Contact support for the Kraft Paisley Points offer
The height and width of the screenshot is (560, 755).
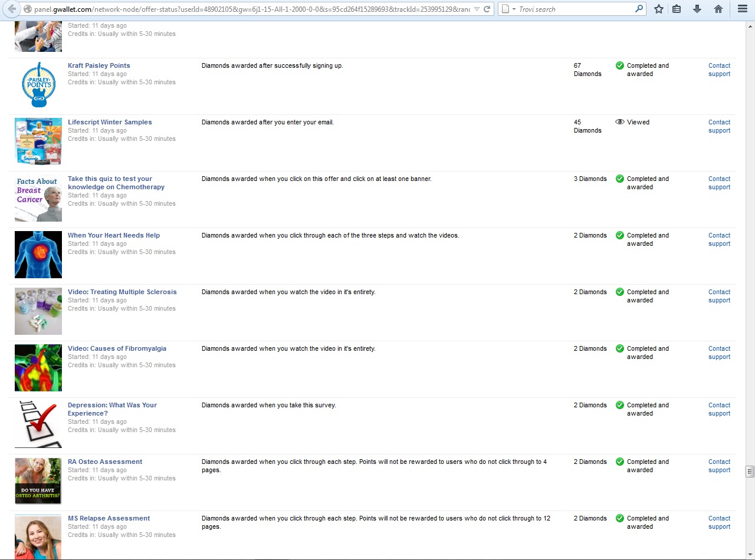(x=719, y=70)
